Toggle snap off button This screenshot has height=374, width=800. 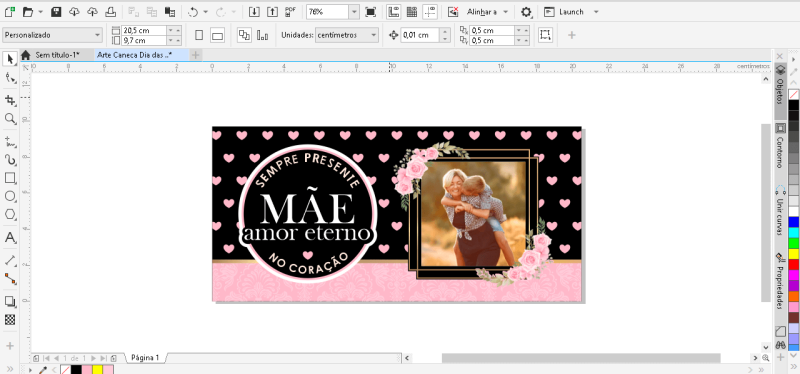tap(453, 11)
